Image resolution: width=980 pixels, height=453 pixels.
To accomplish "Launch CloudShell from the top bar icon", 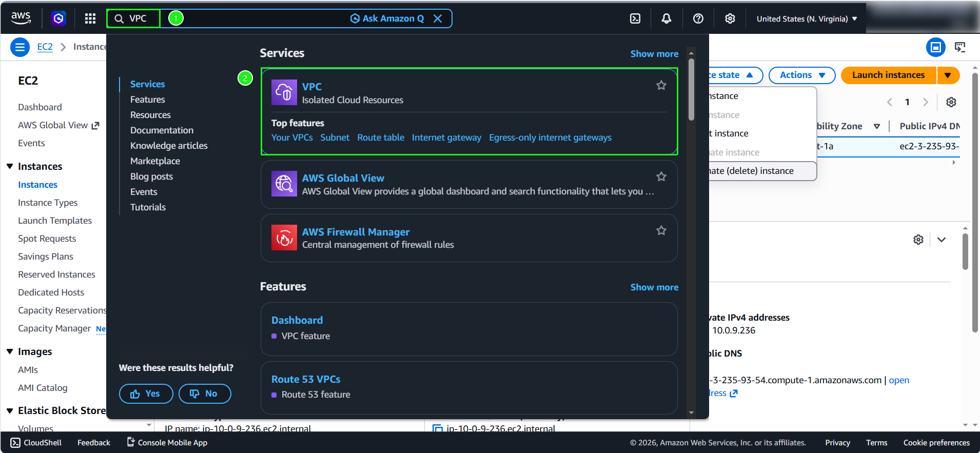I will point(635,19).
